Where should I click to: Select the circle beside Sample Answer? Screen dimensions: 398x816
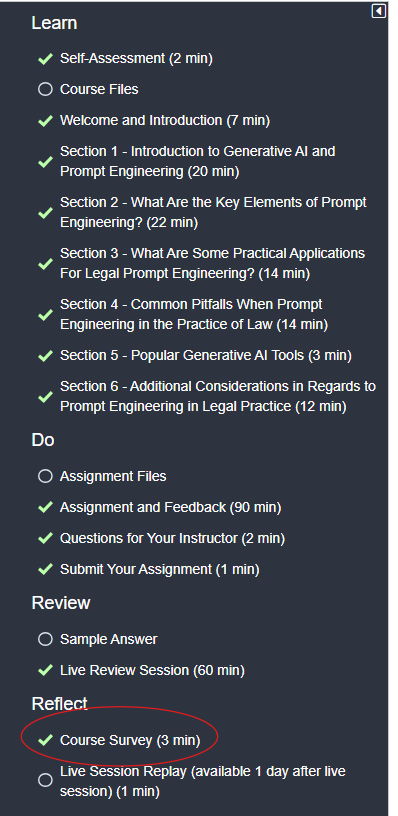(45, 639)
